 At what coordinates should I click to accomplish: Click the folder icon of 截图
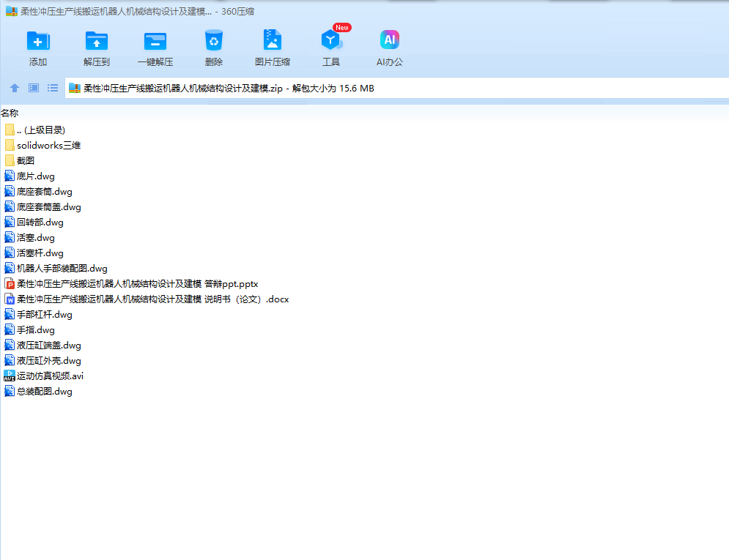pyautogui.click(x=10, y=160)
